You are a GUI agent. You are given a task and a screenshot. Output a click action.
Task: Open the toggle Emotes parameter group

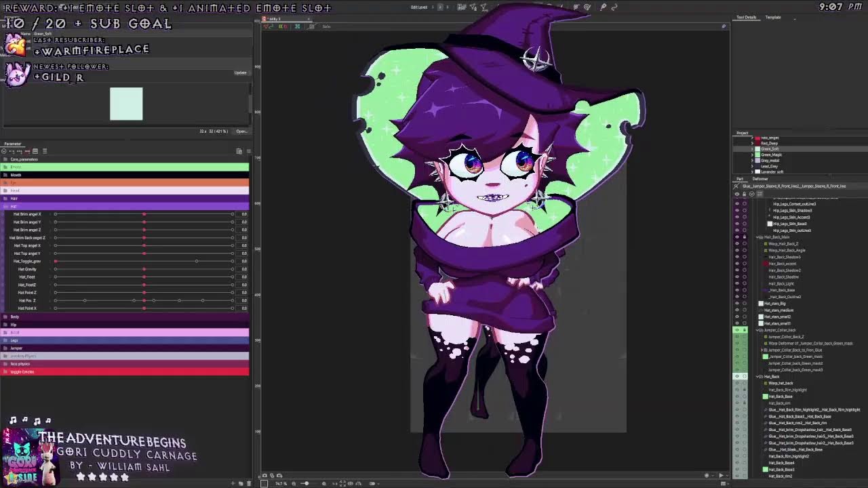click(124, 371)
